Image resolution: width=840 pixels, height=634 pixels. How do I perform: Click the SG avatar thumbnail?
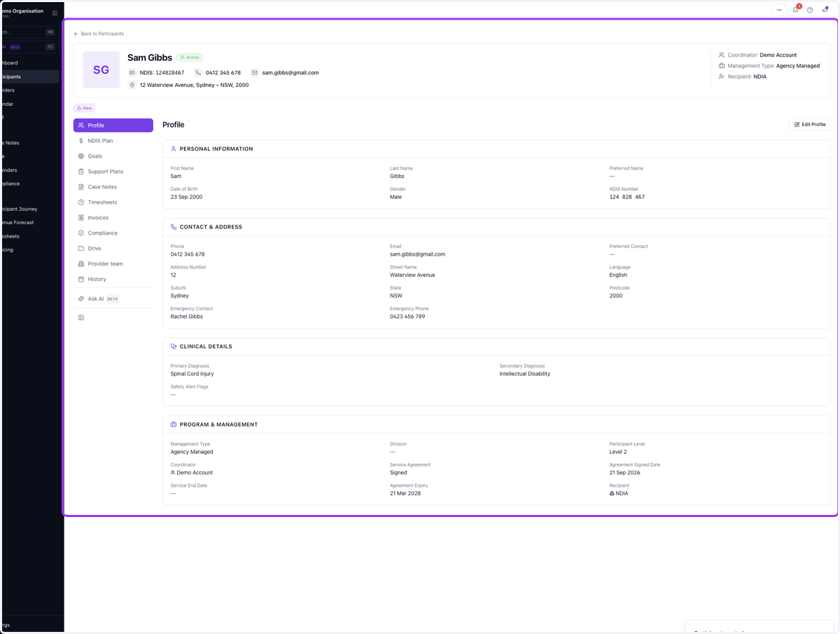(101, 69)
